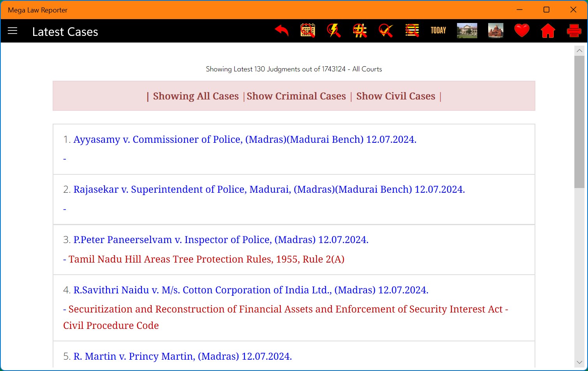Click the vertical scrollbar thumb
588x371 pixels.
(579, 122)
